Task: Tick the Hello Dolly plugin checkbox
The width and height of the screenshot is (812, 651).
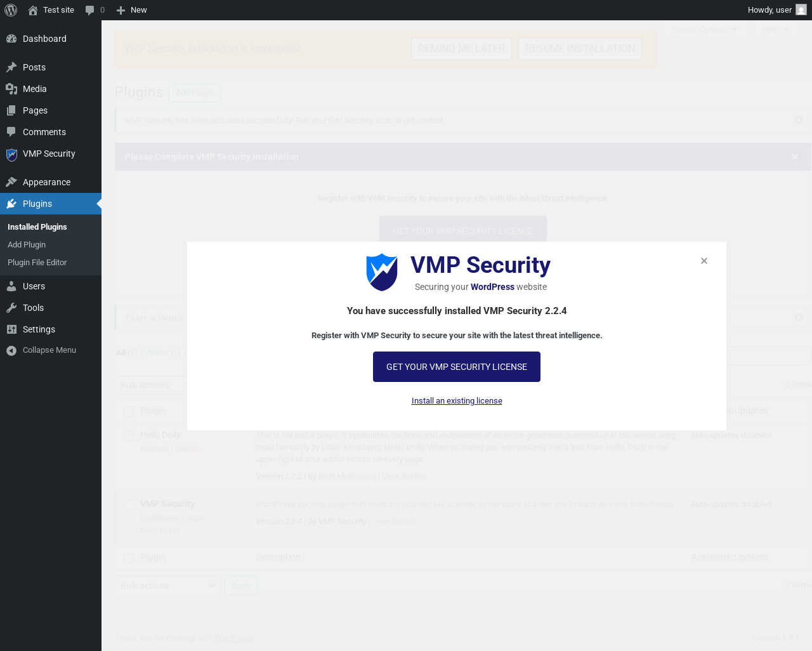Action: [x=129, y=436]
